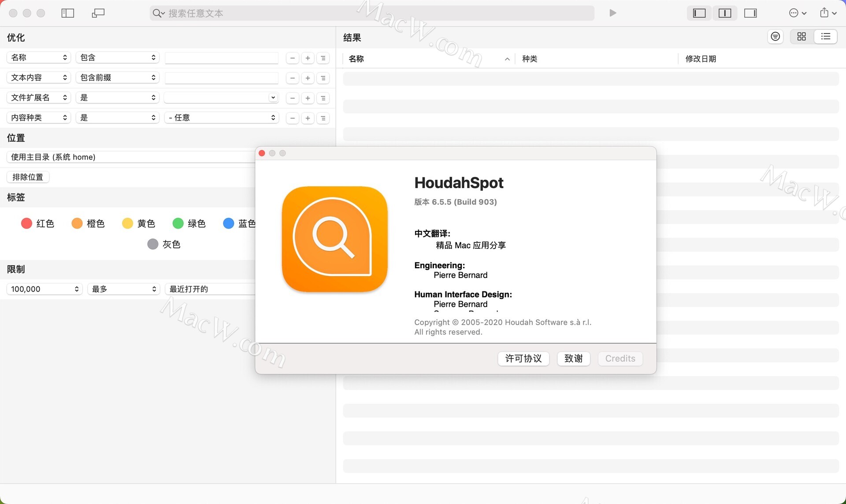Open options menu for 内容种类 row
Screen dimensions: 846x504
click(x=323, y=118)
